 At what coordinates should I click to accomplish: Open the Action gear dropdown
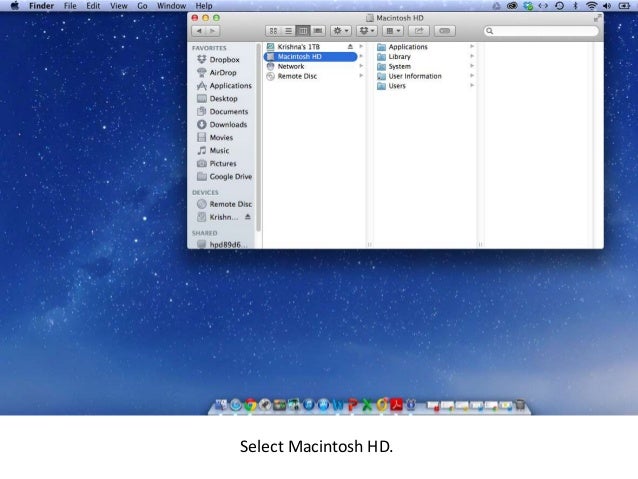(341, 32)
